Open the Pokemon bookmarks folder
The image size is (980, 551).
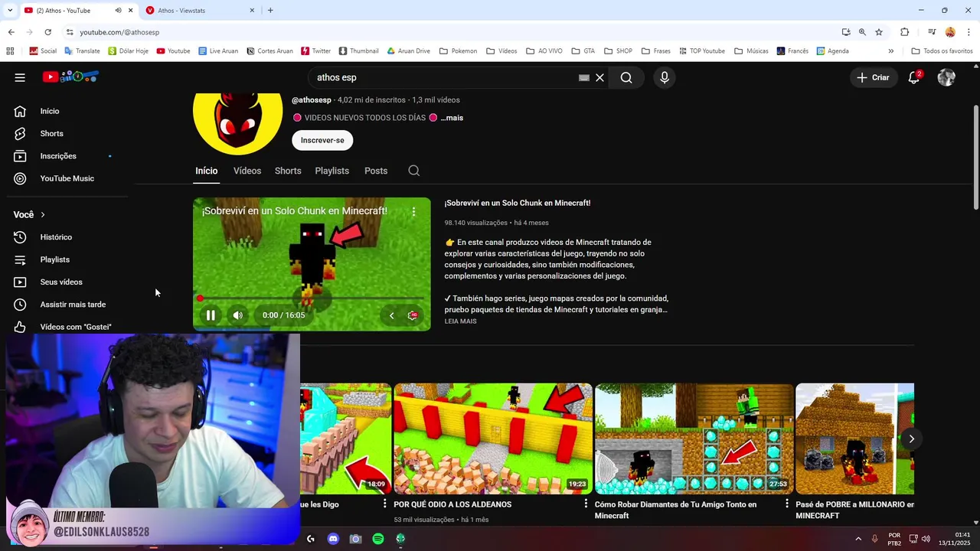point(458,51)
